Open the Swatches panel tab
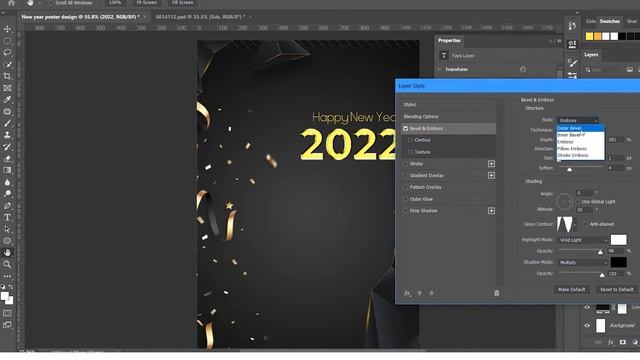Image resolution: width=640 pixels, height=360 pixels. (x=609, y=21)
